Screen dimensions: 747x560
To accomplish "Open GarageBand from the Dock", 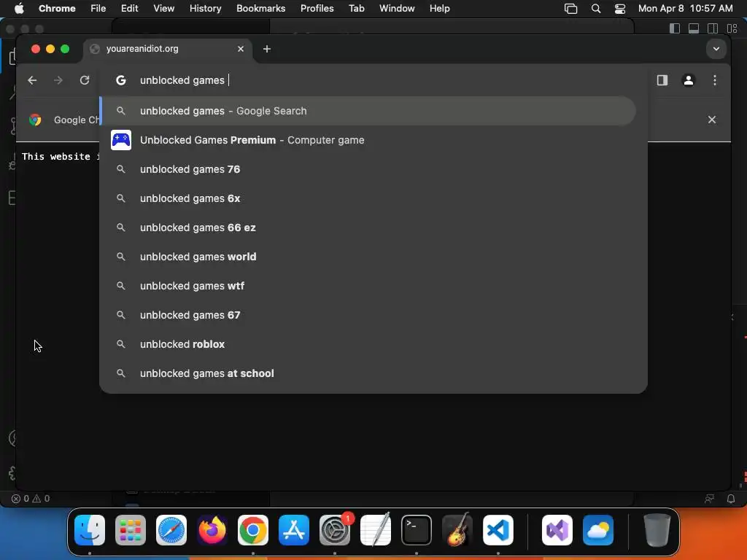I will pos(457,530).
